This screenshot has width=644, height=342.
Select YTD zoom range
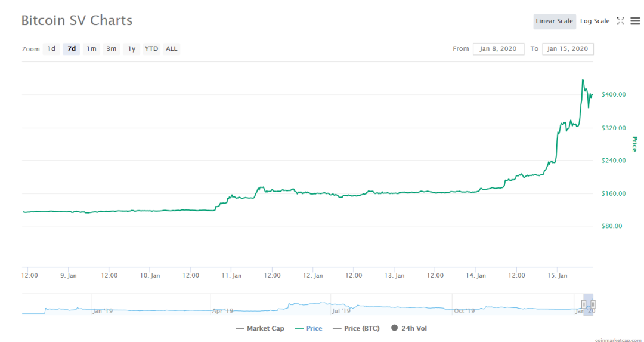151,49
